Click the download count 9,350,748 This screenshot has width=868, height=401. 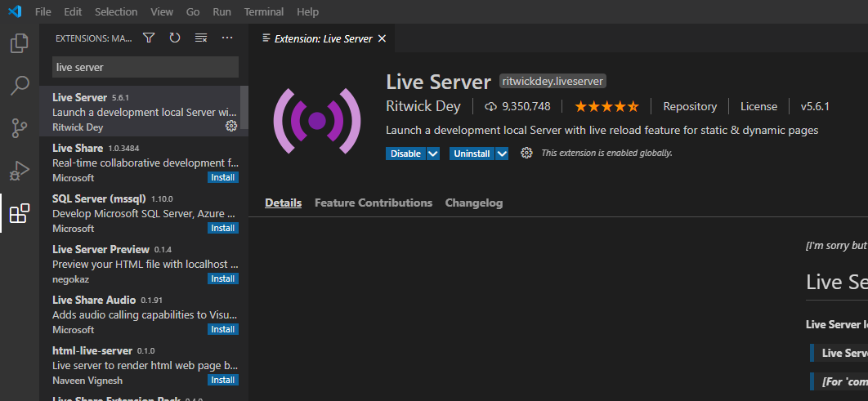click(x=517, y=106)
